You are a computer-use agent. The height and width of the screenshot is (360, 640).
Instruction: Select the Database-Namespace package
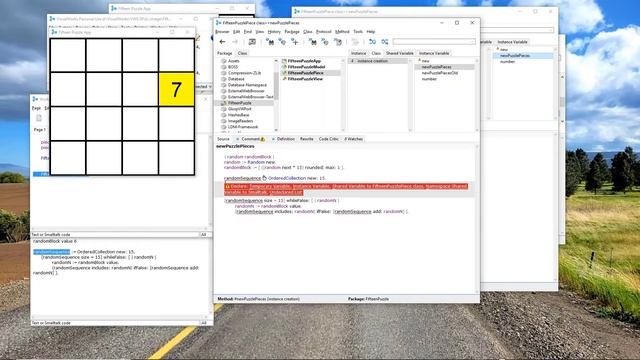pyautogui.click(x=247, y=85)
